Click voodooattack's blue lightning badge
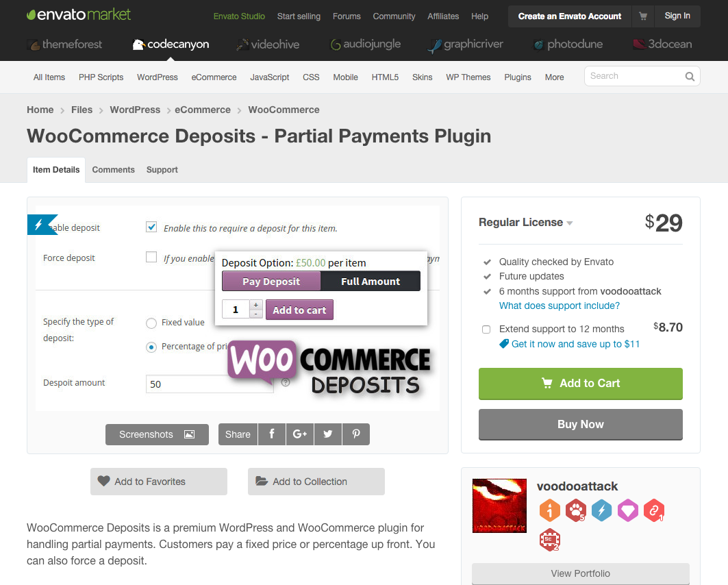This screenshot has width=728, height=585. [602, 510]
